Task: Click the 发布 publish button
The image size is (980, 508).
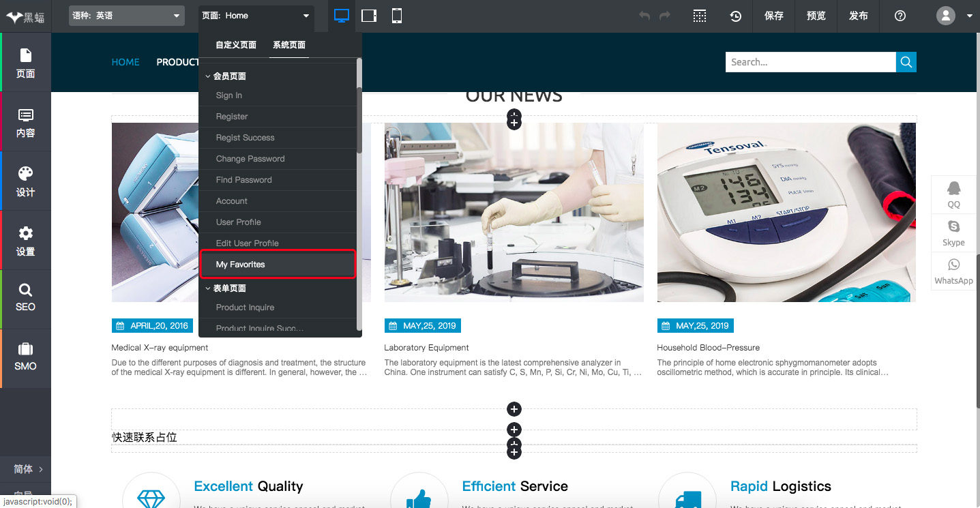Action: click(858, 16)
